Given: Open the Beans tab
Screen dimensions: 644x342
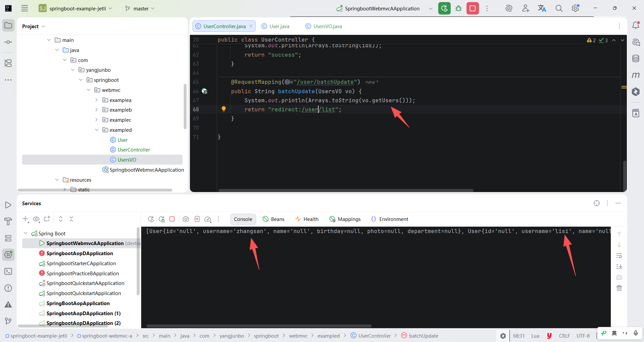Looking at the screenshot, I should pyautogui.click(x=274, y=219).
